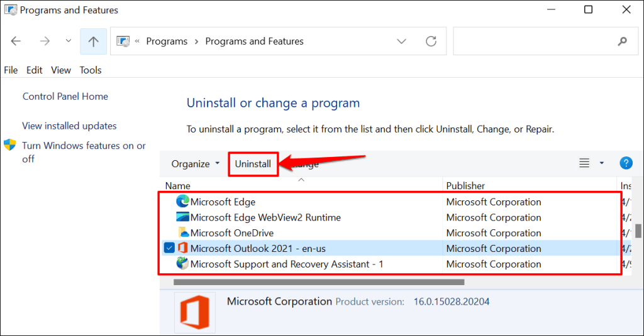The width and height of the screenshot is (644, 336).
Task: Click the Back navigation arrow
Action: (x=16, y=41)
